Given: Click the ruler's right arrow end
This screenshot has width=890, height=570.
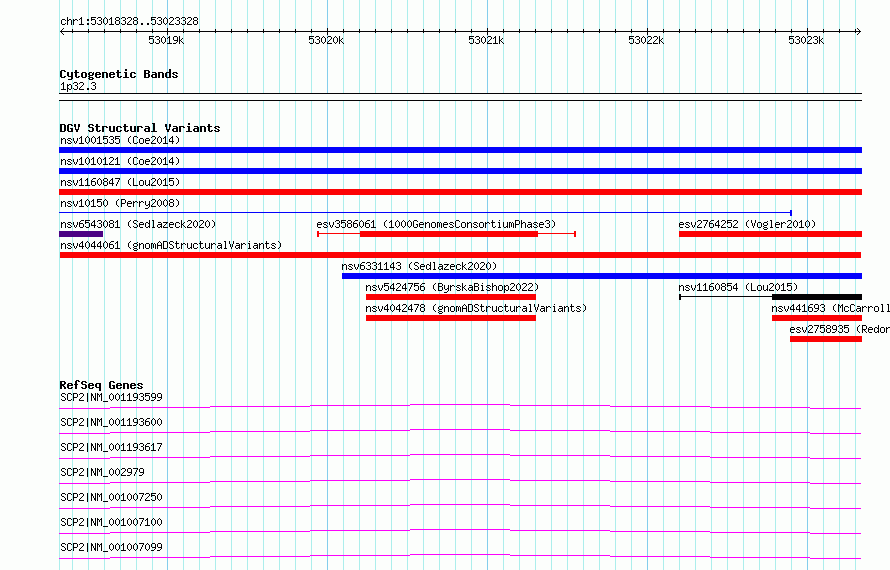Looking at the screenshot, I should pos(859,32).
